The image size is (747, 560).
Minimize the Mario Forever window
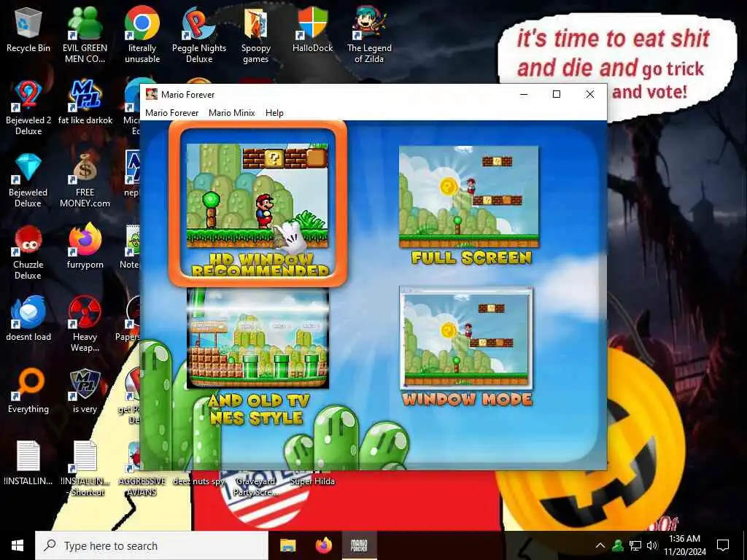[x=524, y=94]
